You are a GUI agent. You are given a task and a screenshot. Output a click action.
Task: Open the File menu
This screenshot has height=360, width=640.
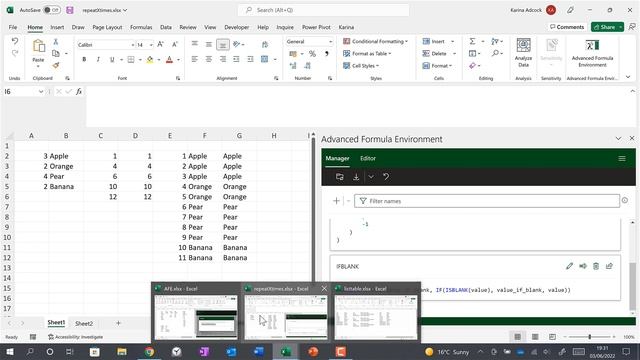(x=13, y=27)
